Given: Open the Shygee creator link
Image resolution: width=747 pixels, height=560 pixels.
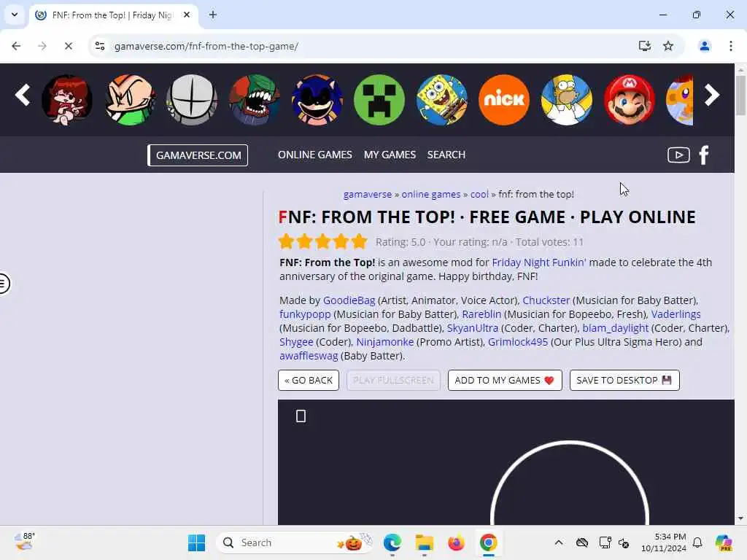Looking at the screenshot, I should (296, 342).
